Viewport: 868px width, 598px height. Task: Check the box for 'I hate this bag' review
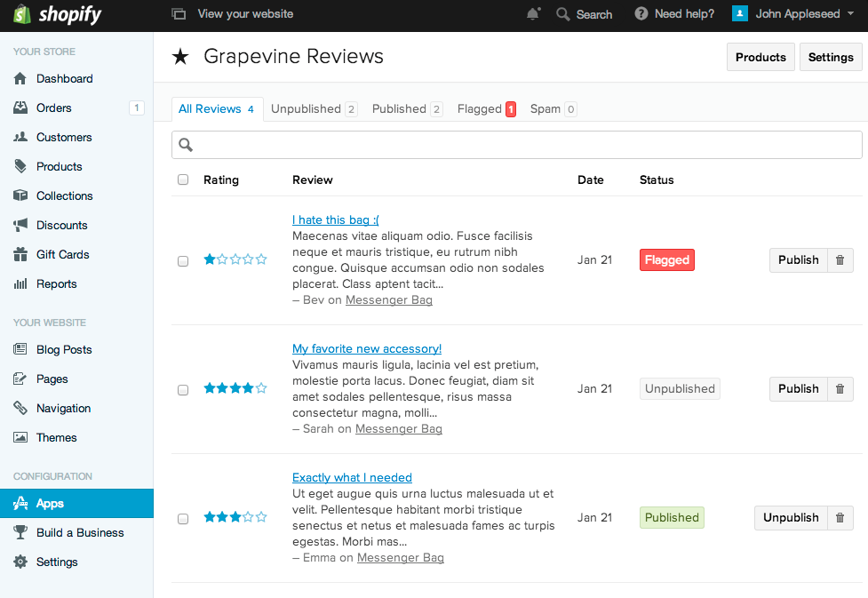pyautogui.click(x=183, y=261)
